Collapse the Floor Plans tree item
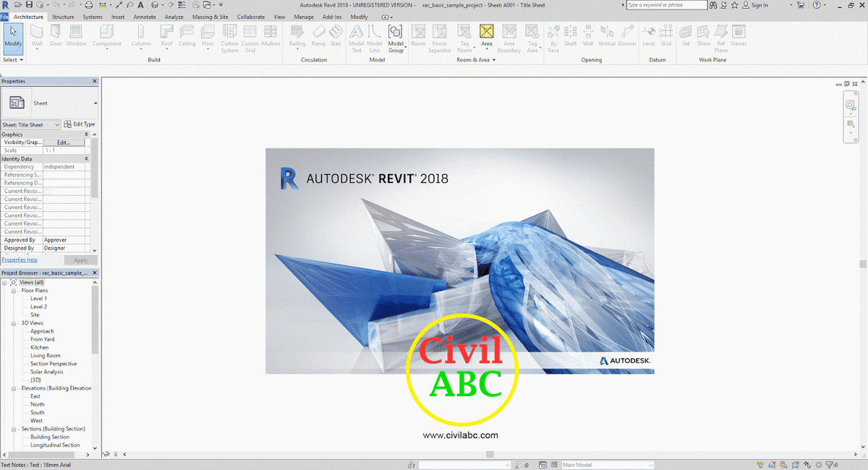Image resolution: width=868 pixels, height=470 pixels. (14, 290)
